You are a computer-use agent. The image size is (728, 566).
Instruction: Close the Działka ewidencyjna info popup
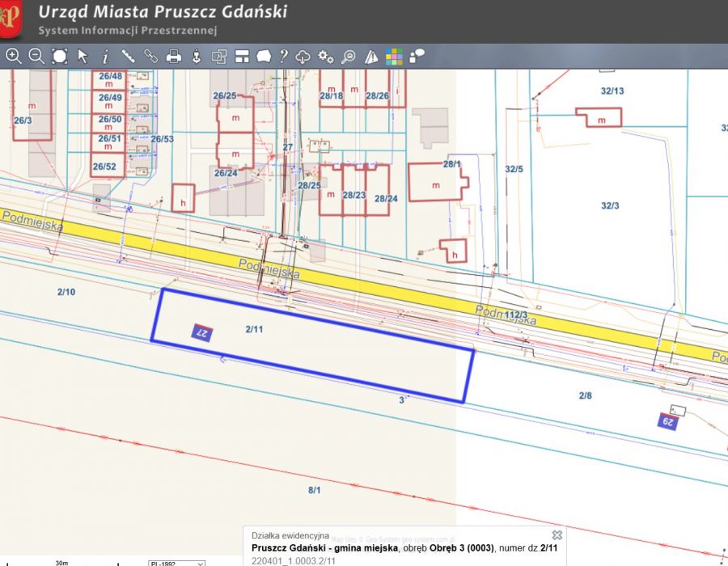(557, 535)
